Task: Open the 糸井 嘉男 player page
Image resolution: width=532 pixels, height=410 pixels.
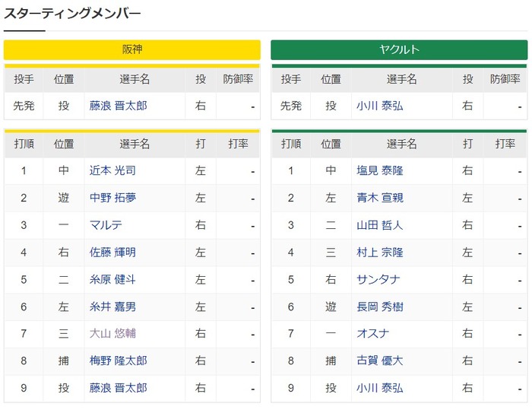Action: pyautogui.click(x=112, y=307)
